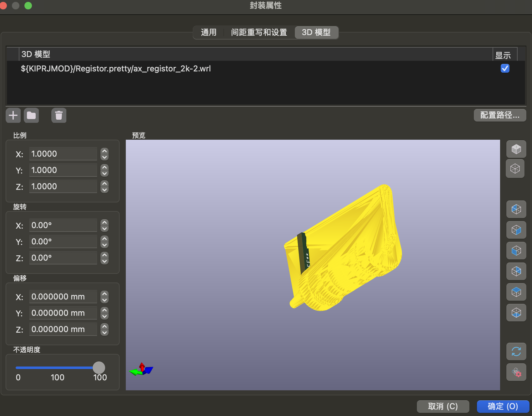Click the 配置路径... button
The width and height of the screenshot is (532, 416).
pyautogui.click(x=500, y=115)
